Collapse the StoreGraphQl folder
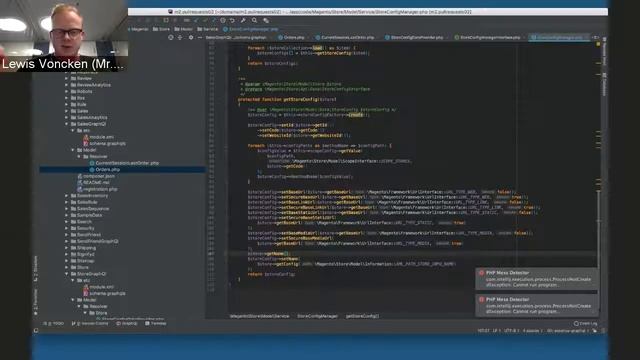640x360 pixels. tap(67, 274)
